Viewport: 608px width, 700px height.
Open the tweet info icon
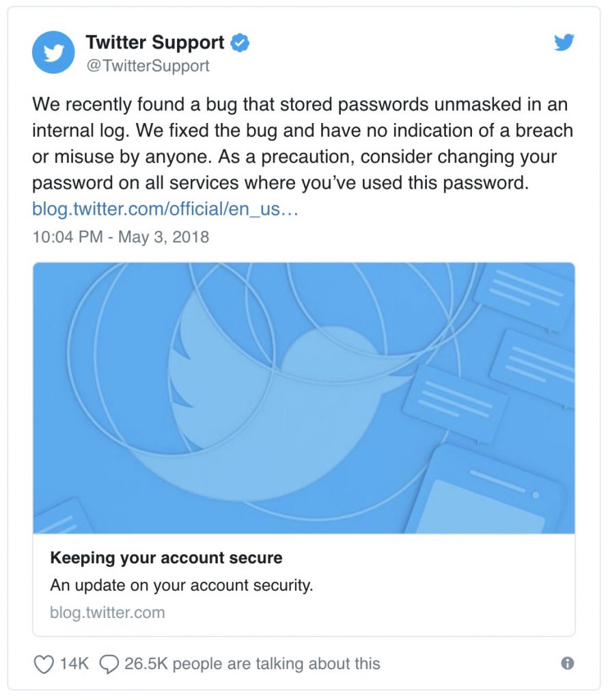(x=567, y=663)
